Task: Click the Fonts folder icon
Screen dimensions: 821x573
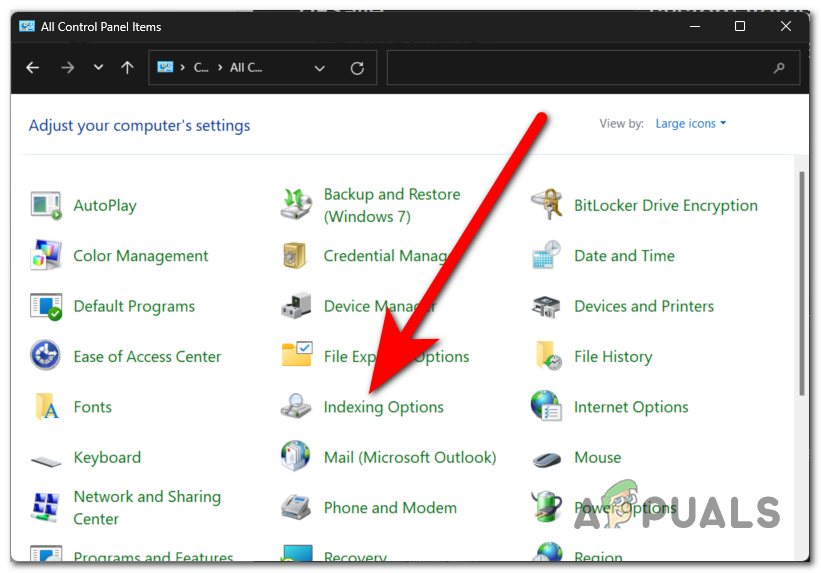Action: click(x=46, y=407)
